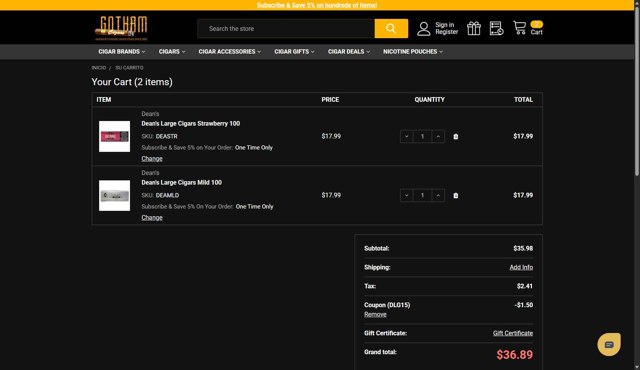
Task: Click the user account icon
Action: (x=424, y=29)
